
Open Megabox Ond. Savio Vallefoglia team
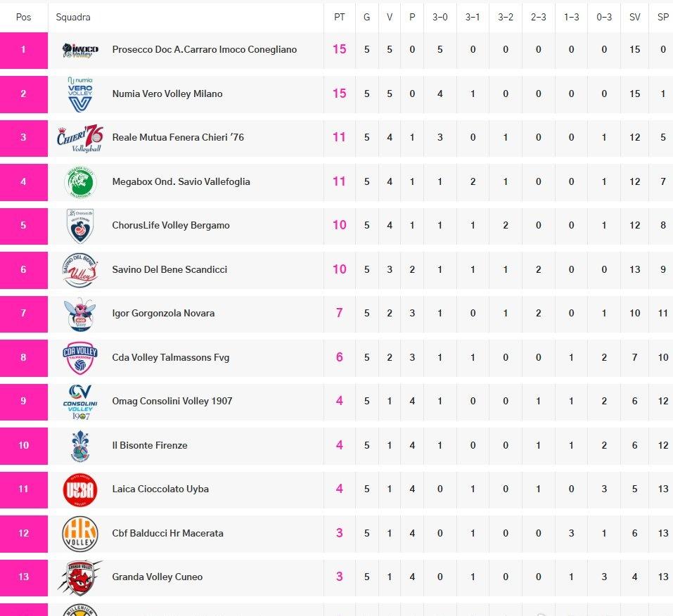(x=181, y=181)
